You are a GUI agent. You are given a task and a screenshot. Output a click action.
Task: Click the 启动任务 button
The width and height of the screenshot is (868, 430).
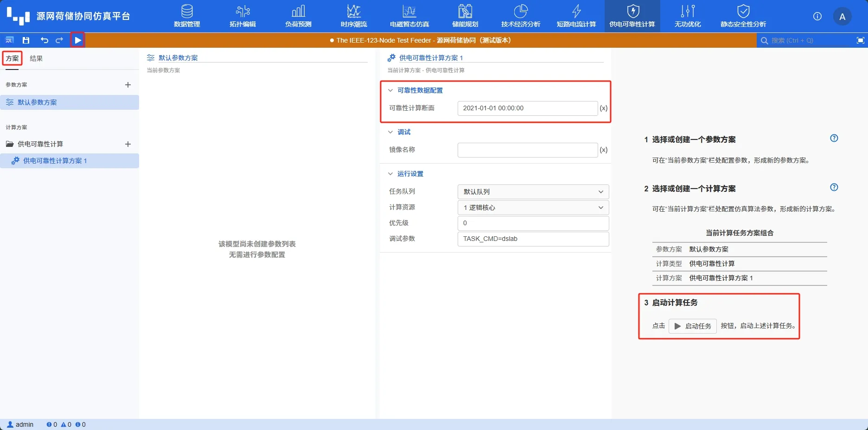click(693, 326)
